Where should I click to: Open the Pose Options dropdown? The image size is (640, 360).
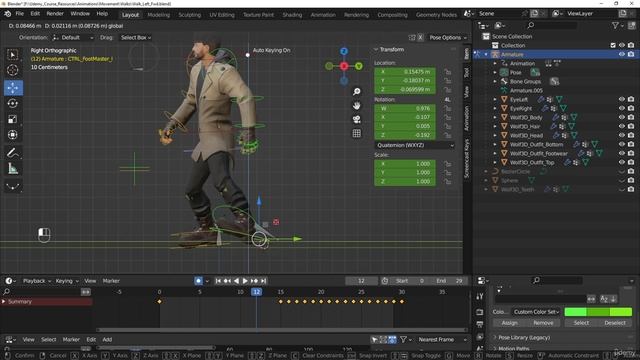tap(448, 38)
